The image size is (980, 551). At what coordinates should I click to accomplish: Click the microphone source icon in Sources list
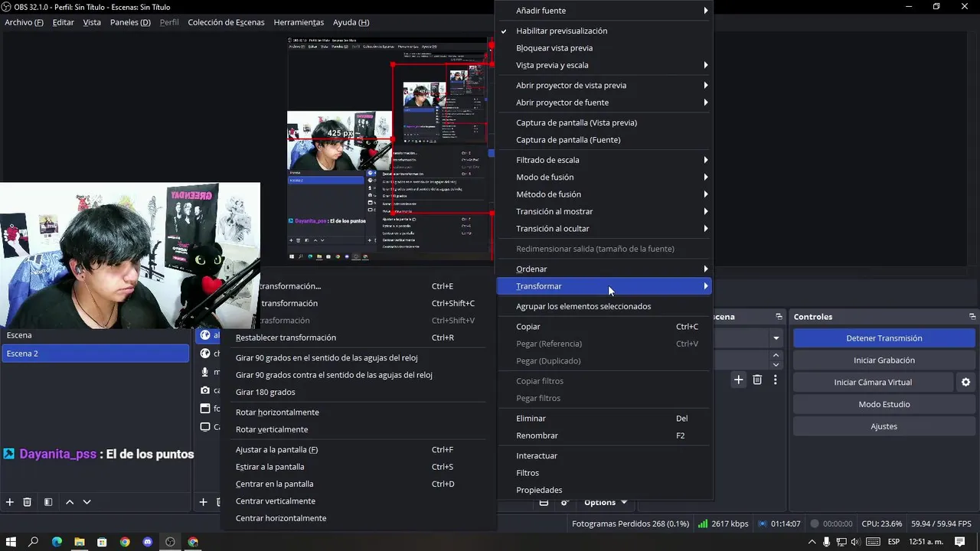coord(205,372)
